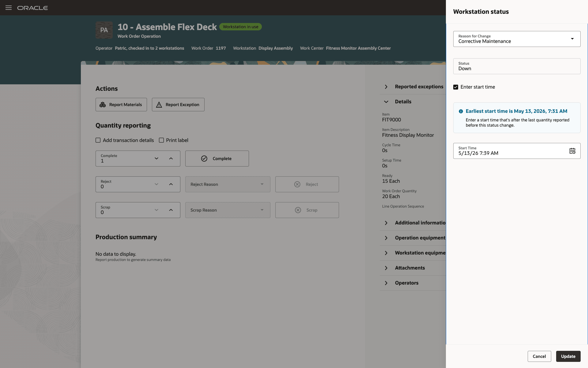Click the Complete button checkmark icon
The image size is (588, 368).
(204, 159)
